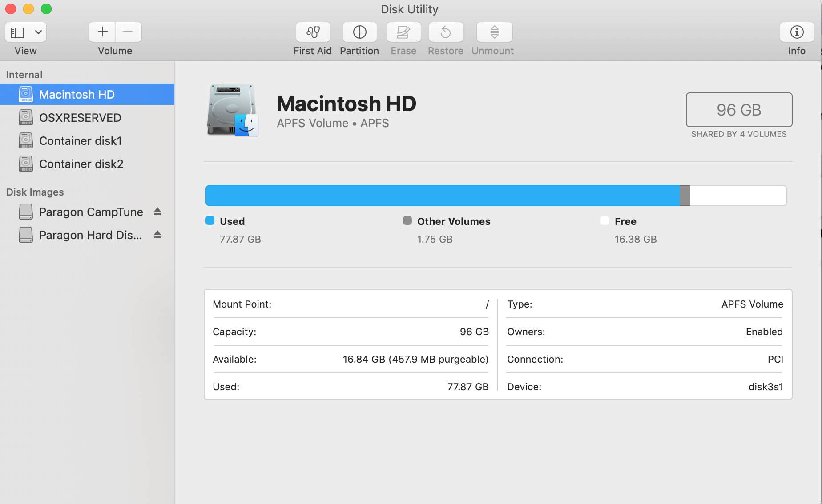Screen dimensions: 822x504
Task: Click the Capacity row value 96 GB
Action: [474, 332]
